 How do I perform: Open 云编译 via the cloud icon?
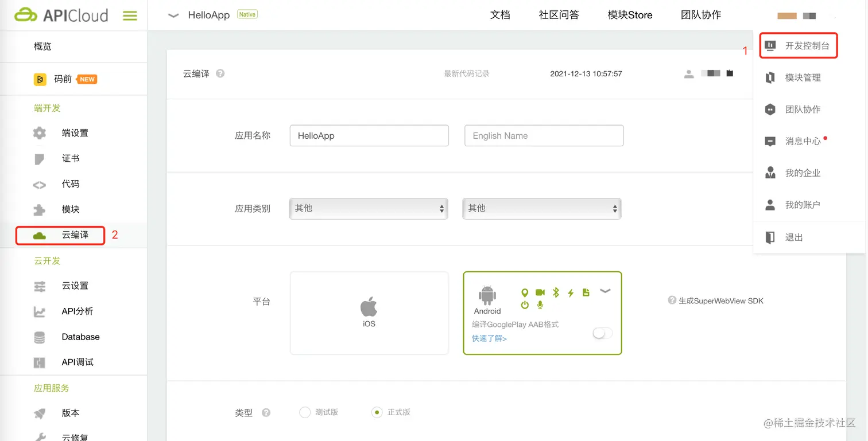coord(38,235)
